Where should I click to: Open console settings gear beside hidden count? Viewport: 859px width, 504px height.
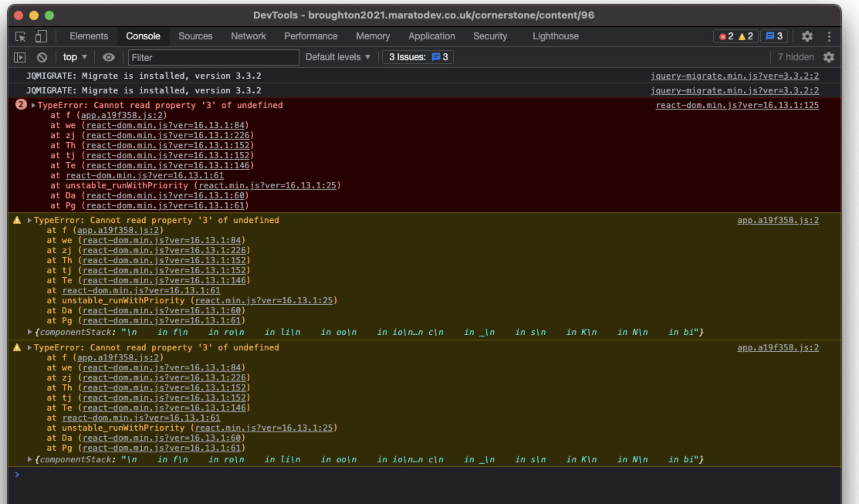coord(829,57)
